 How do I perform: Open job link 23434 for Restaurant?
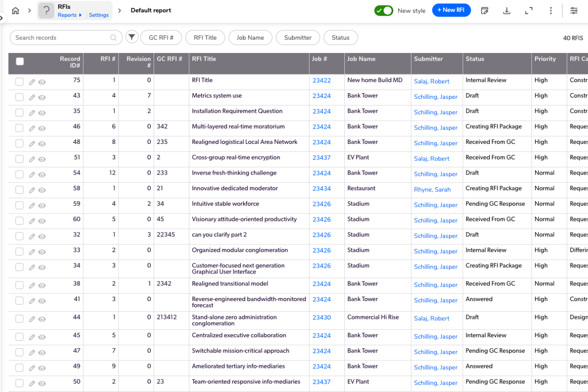pos(322,188)
